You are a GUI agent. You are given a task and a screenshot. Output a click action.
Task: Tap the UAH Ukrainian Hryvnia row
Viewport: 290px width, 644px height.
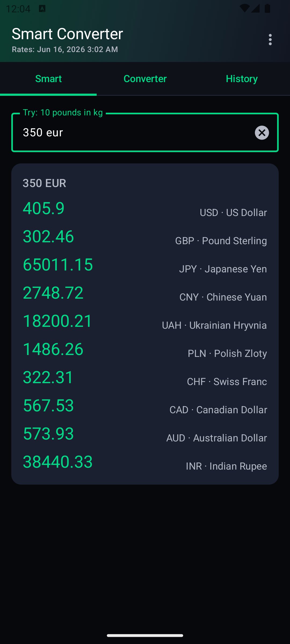pyautogui.click(x=145, y=321)
